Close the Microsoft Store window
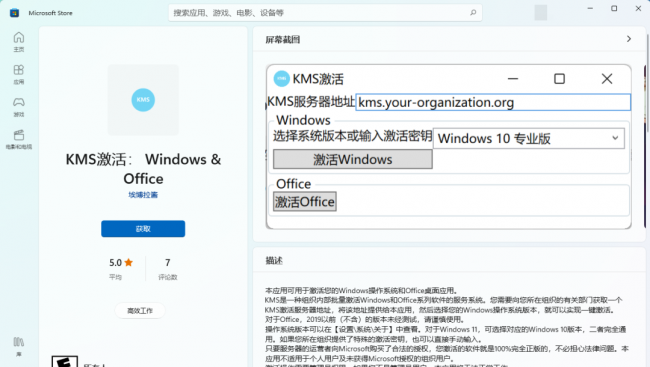The image size is (650, 367). pos(638,8)
